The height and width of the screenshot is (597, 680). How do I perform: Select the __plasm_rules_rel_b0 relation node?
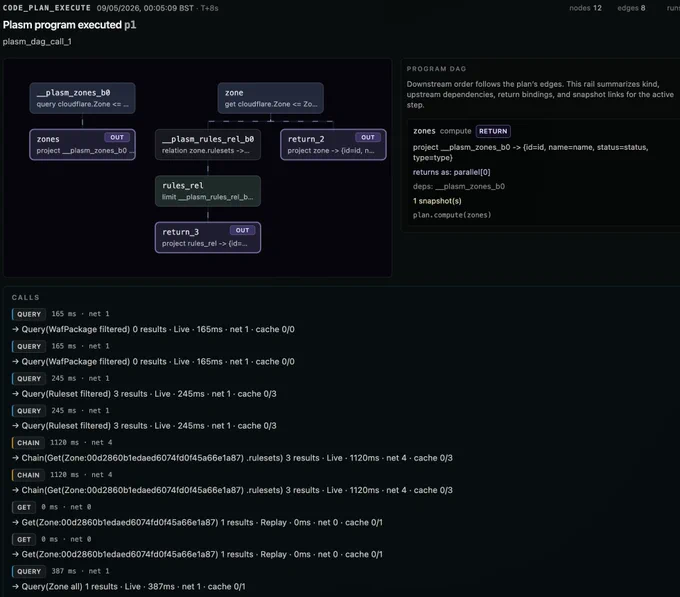208,144
